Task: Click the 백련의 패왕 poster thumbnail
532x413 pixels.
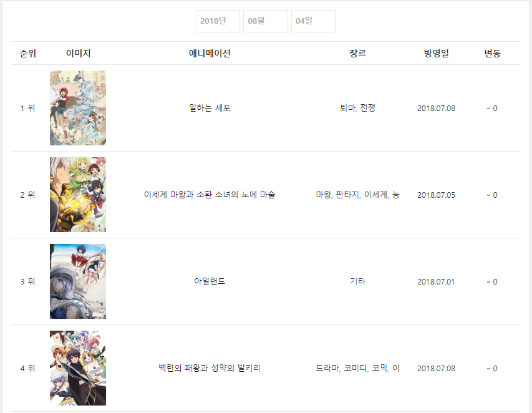Action: click(78, 368)
